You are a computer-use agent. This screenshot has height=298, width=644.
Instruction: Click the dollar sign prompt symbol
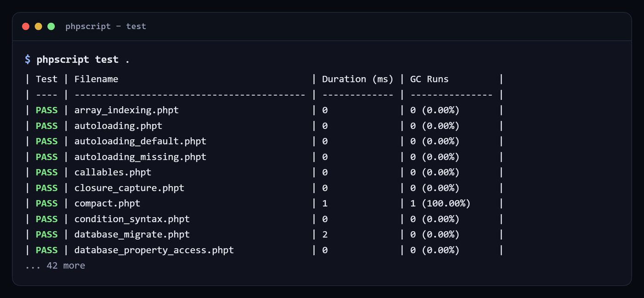click(28, 59)
